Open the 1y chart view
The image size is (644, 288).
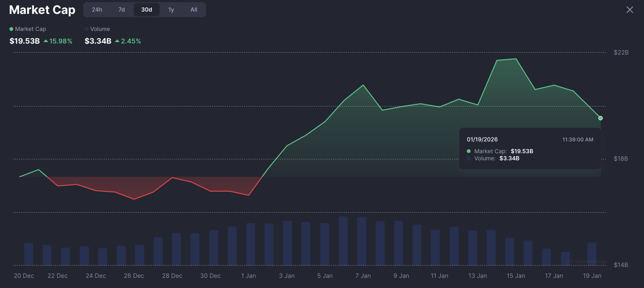[171, 10]
